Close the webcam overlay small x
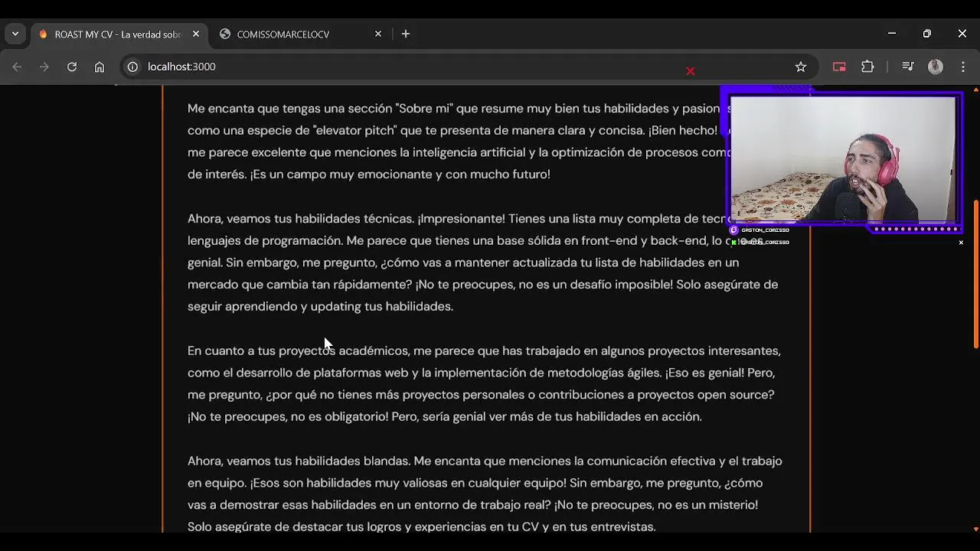 click(961, 243)
